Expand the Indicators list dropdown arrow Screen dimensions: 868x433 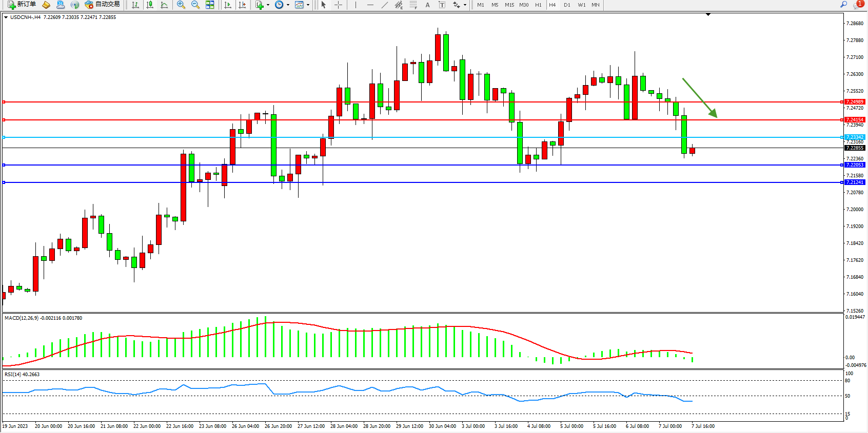[x=268, y=5]
